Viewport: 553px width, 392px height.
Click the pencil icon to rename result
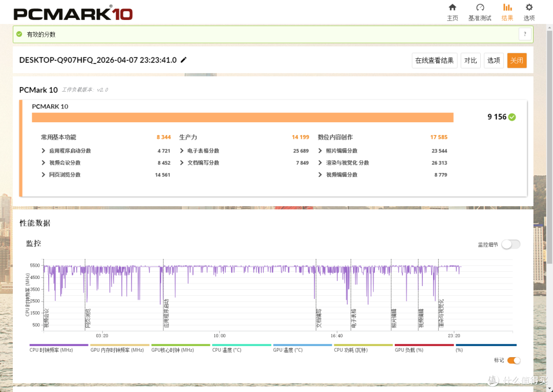[x=183, y=60]
